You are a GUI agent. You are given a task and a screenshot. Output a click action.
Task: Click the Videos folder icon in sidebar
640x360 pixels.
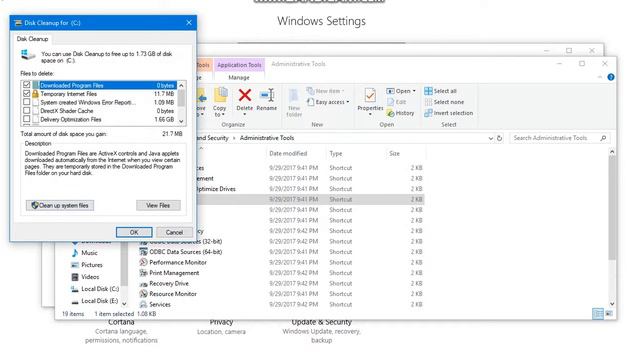pyautogui.click(x=75, y=277)
